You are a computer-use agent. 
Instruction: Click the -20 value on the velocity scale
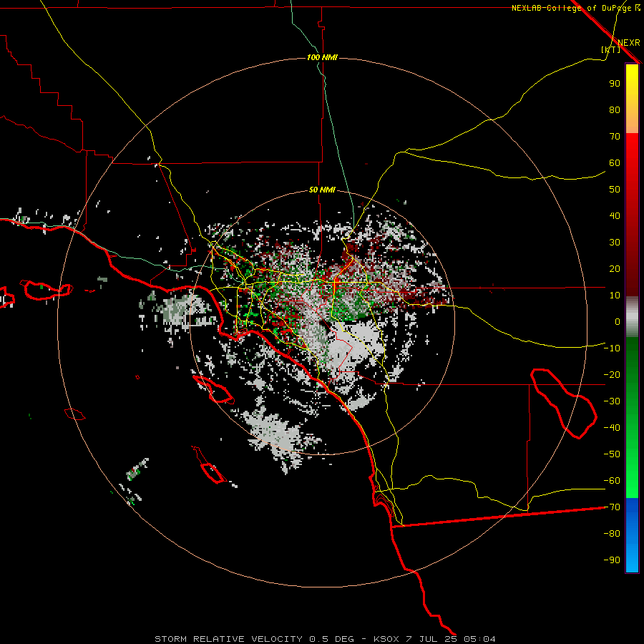tap(612, 375)
